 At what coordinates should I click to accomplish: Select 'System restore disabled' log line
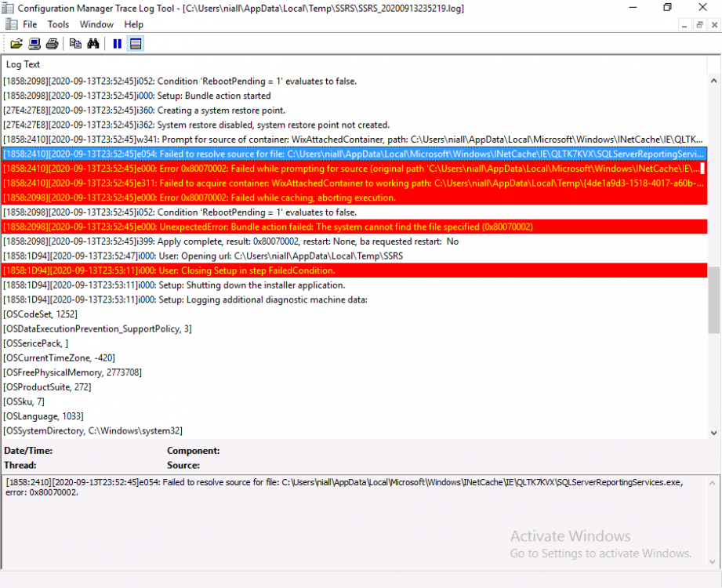click(x=354, y=125)
